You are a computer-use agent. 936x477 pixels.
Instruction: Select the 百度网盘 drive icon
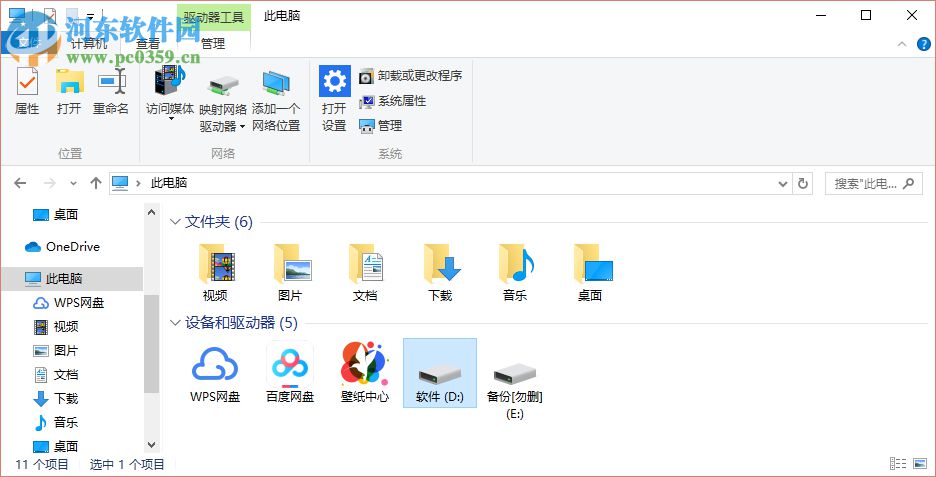pyautogui.click(x=290, y=372)
